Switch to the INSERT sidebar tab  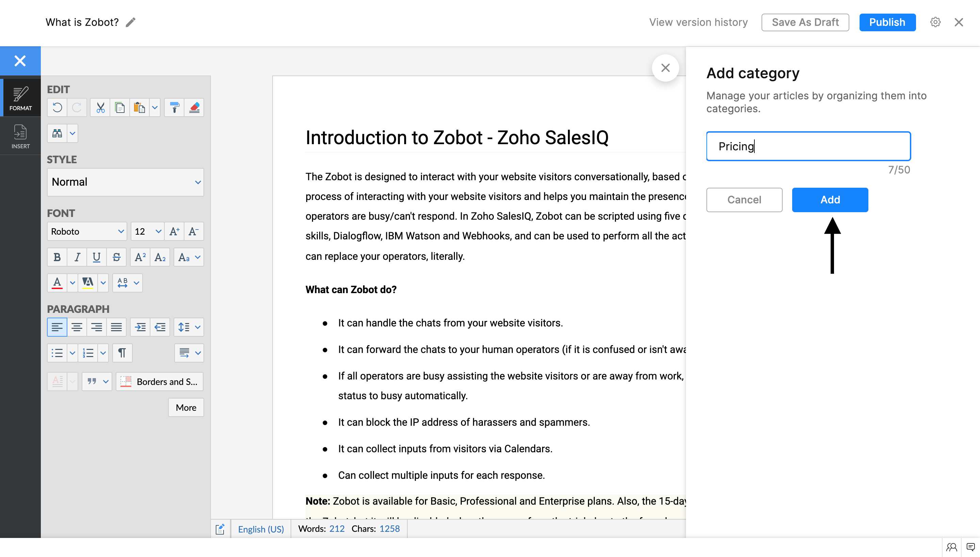20,136
